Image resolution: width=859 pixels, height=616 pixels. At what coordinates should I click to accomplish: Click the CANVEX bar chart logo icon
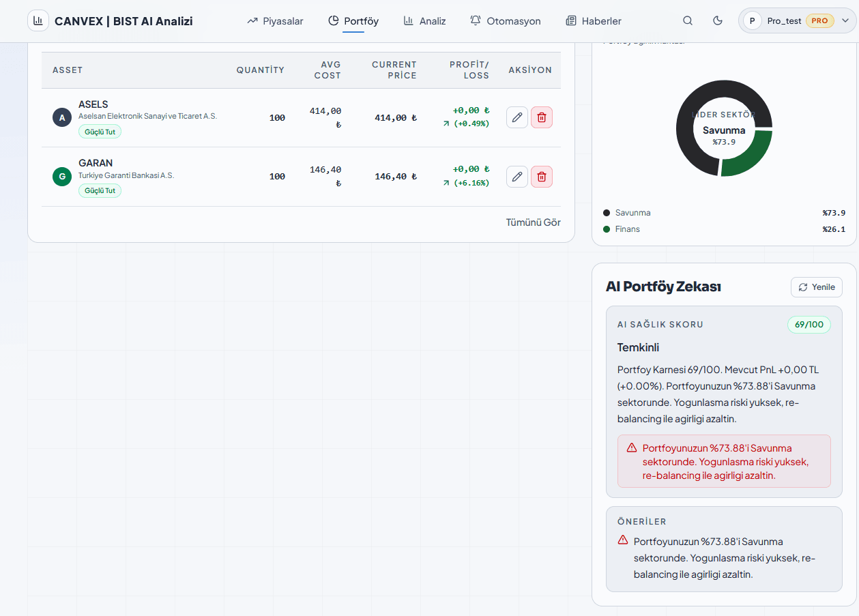pos(38,20)
